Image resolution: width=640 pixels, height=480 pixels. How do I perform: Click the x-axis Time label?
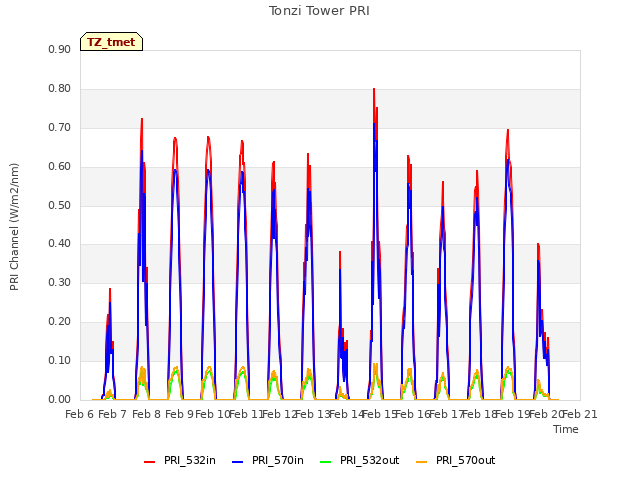tap(566, 429)
